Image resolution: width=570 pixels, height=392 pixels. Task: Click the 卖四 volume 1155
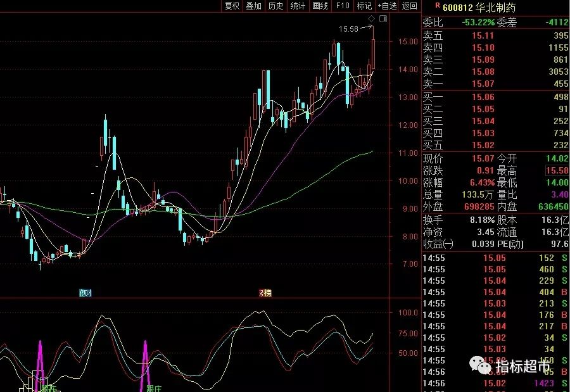click(x=559, y=47)
